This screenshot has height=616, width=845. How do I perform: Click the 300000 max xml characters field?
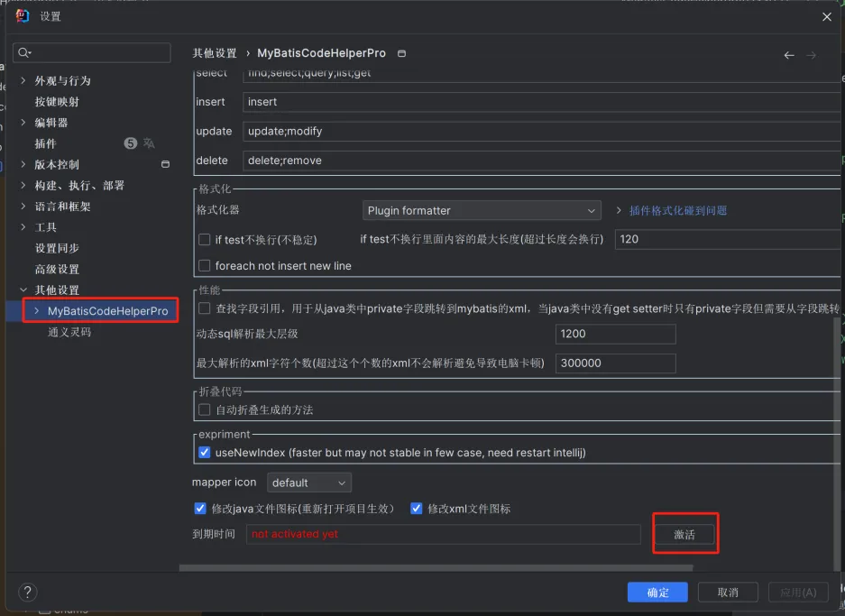click(x=615, y=363)
